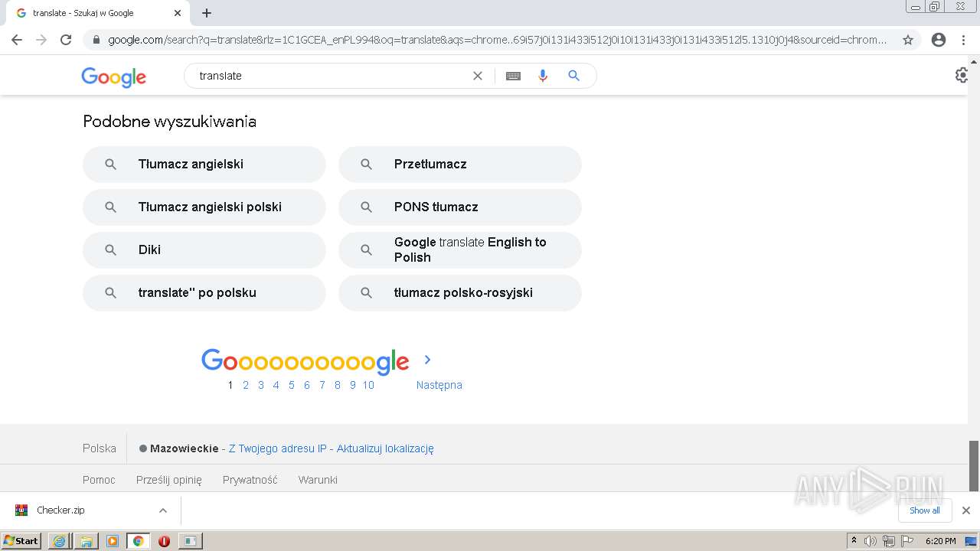Click the next arrow beside Gooooogle logo

click(428, 360)
